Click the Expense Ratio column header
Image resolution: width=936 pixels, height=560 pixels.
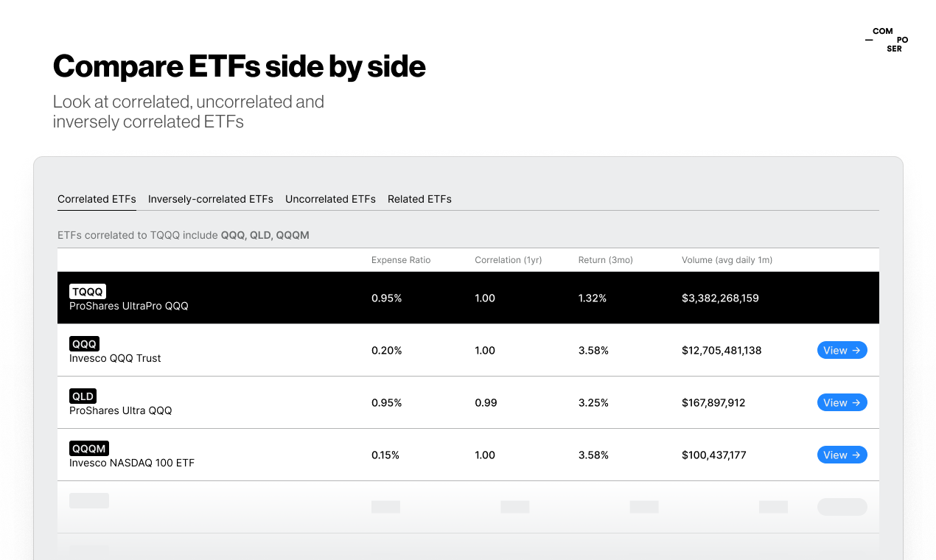(x=401, y=260)
